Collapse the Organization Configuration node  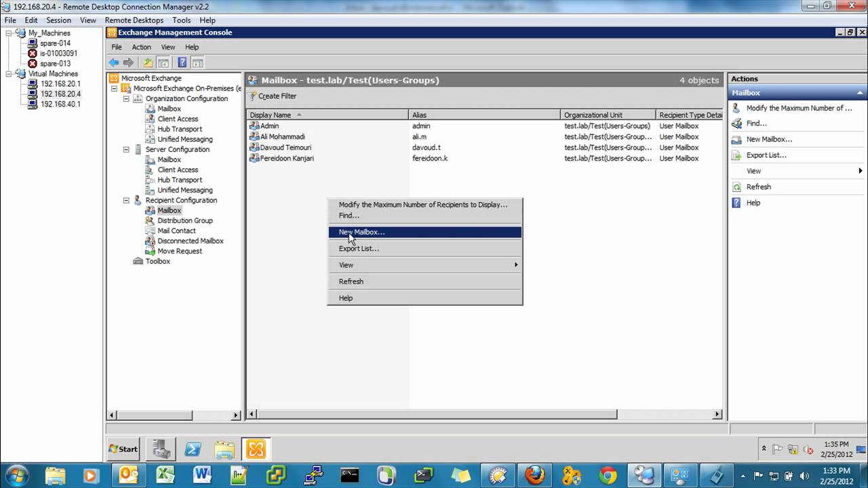126,98
